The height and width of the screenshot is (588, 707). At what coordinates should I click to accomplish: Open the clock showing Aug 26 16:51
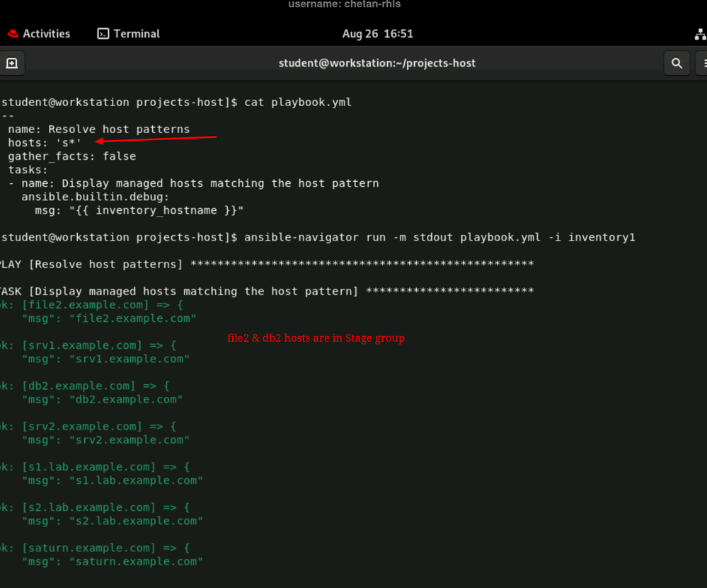click(377, 34)
